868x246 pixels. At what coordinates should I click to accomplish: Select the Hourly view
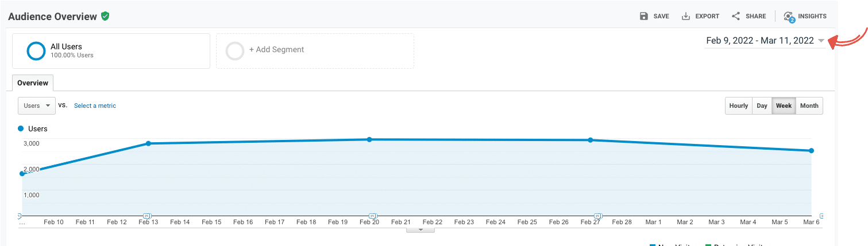coord(739,106)
